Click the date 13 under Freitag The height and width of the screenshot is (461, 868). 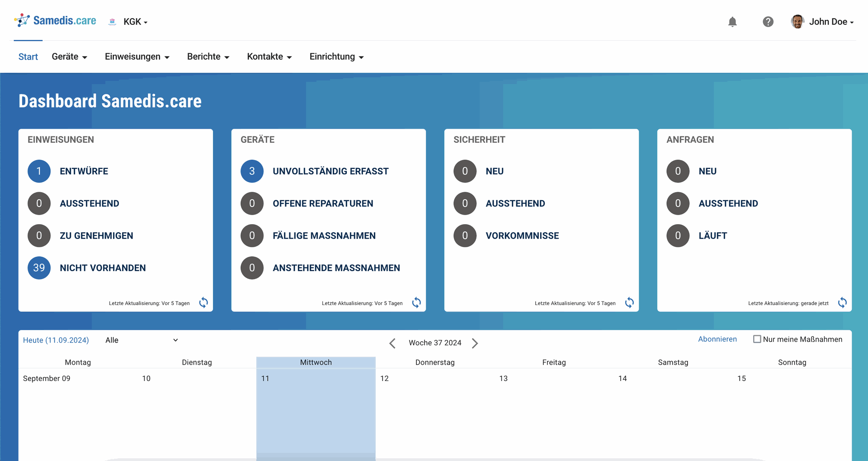(x=503, y=379)
